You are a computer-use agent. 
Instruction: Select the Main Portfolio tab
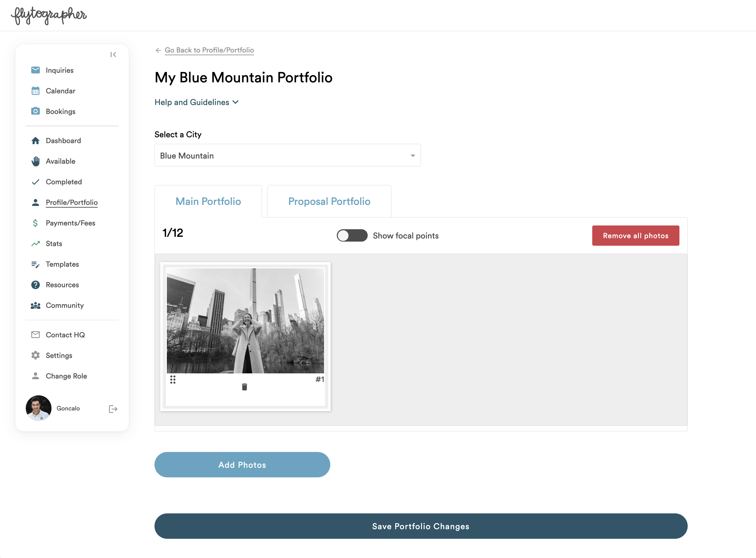point(208,201)
